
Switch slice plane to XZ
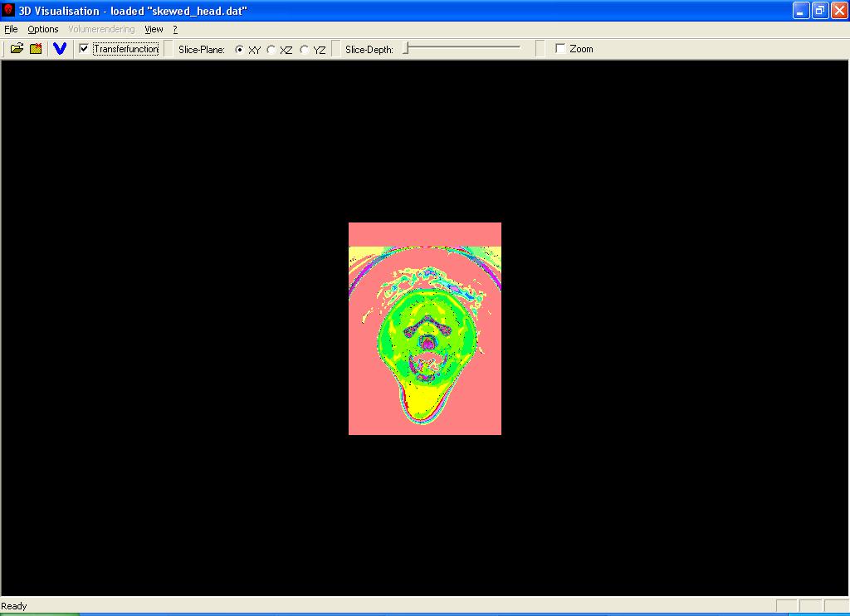point(271,50)
